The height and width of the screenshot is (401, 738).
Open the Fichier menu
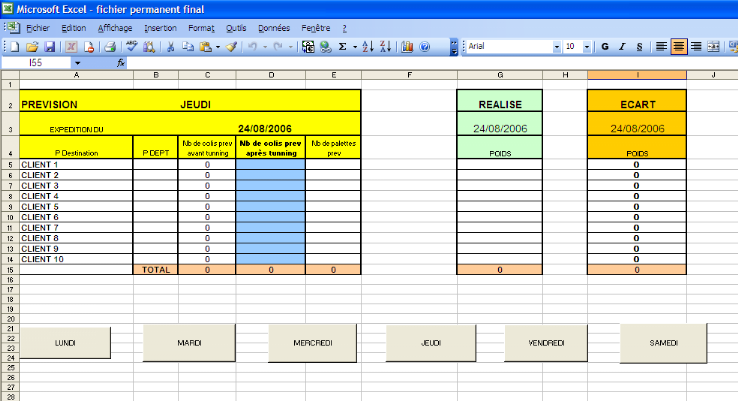pos(38,28)
